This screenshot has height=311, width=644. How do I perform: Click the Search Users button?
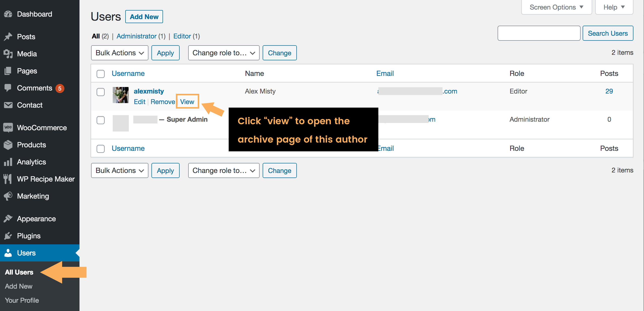(608, 33)
